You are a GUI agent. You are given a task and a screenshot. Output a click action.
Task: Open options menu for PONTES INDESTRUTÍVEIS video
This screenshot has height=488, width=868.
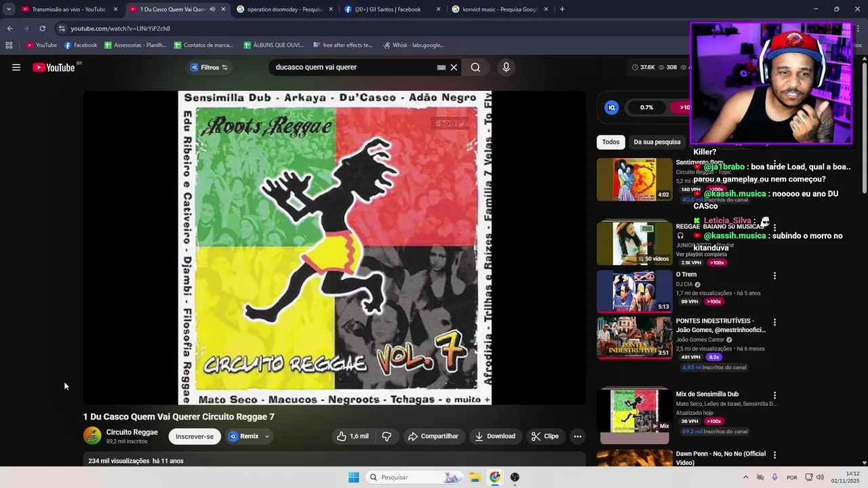(x=774, y=322)
